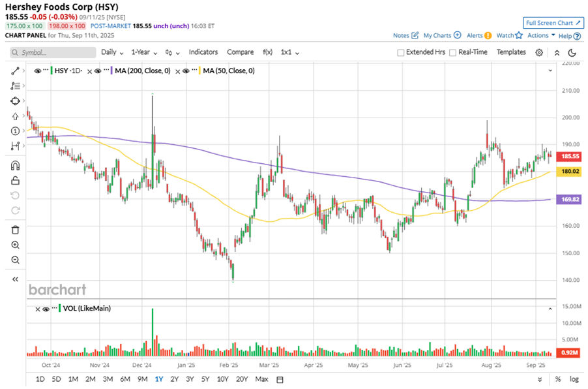Select the 5Y time range
The height and width of the screenshot is (389, 588).
coord(205,379)
